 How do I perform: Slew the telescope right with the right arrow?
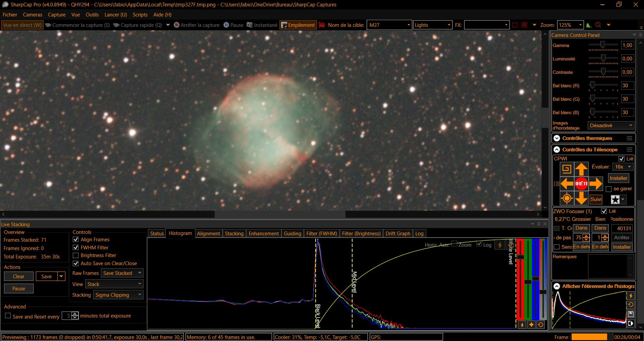596,184
